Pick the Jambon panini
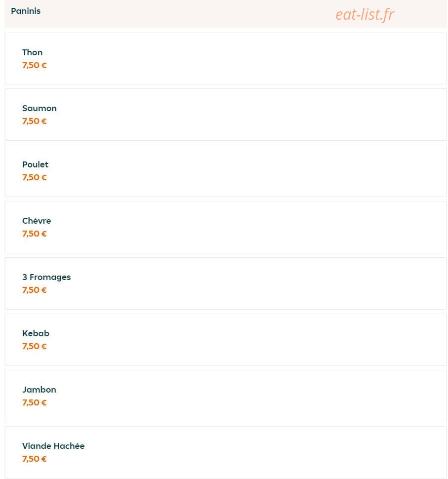 pos(226,396)
